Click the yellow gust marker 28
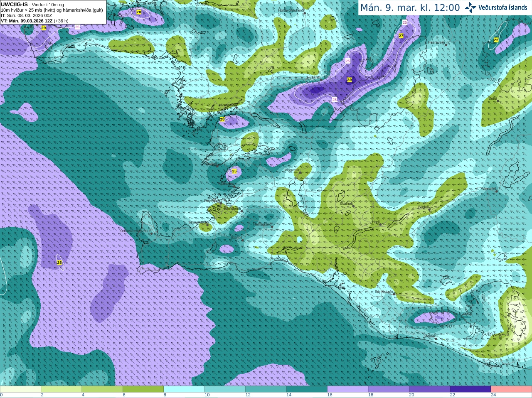Viewport: 532px width, 398px height. click(x=139, y=12)
